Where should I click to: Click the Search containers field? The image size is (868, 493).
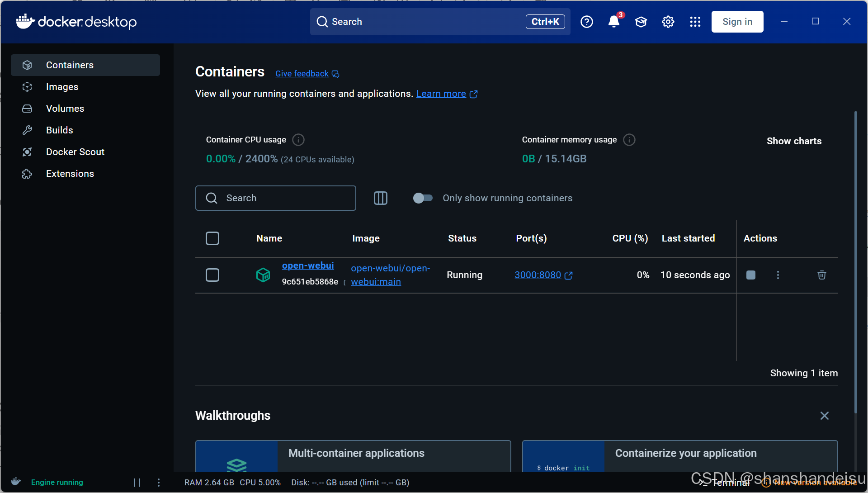click(276, 198)
